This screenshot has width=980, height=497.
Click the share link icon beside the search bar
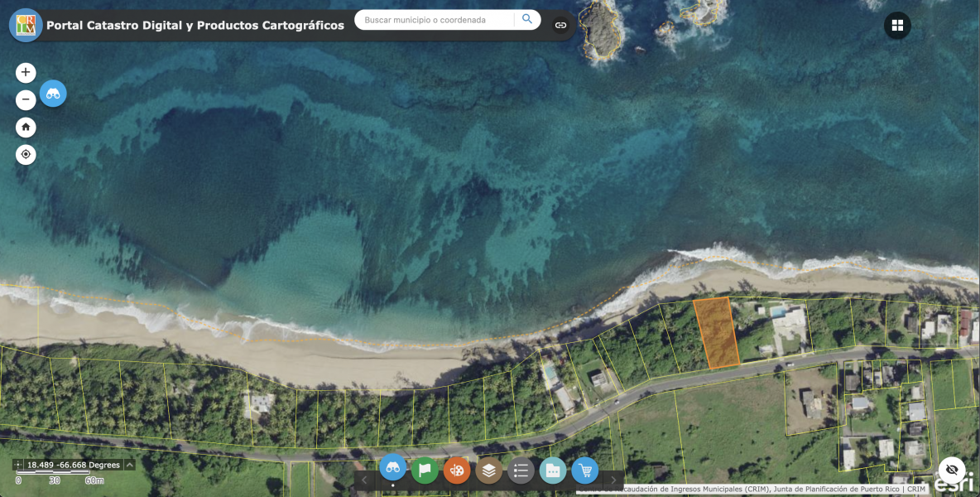[561, 25]
